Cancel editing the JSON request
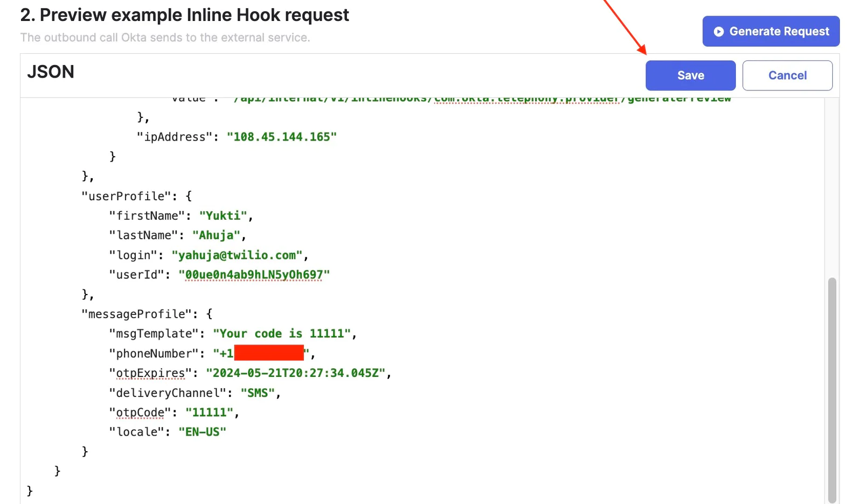862x504 pixels. pos(787,75)
